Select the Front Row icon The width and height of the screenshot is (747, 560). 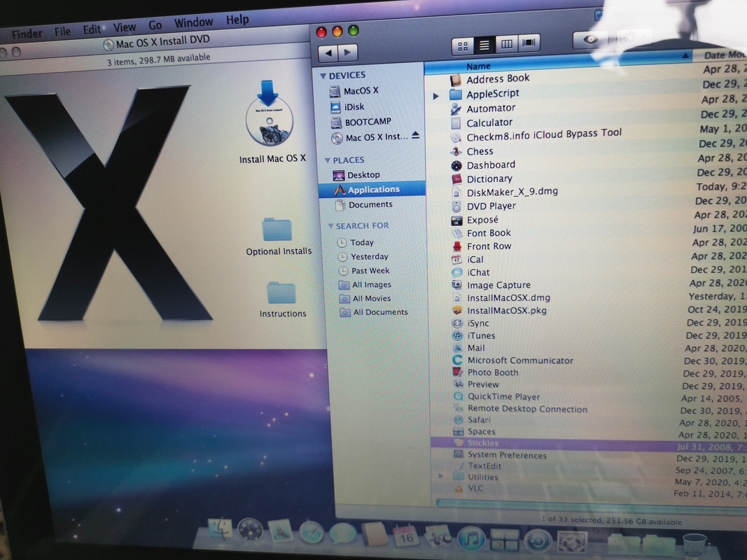(x=457, y=246)
